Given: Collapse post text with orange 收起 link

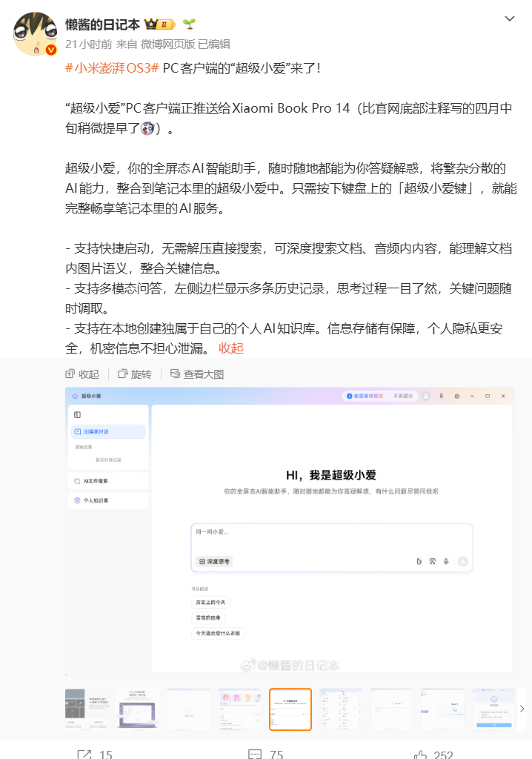Looking at the screenshot, I should click(231, 348).
